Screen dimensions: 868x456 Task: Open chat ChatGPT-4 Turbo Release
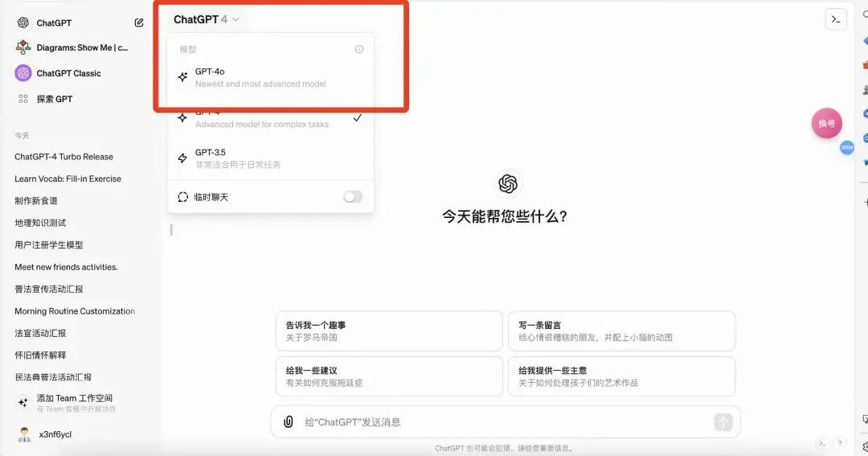tap(63, 157)
